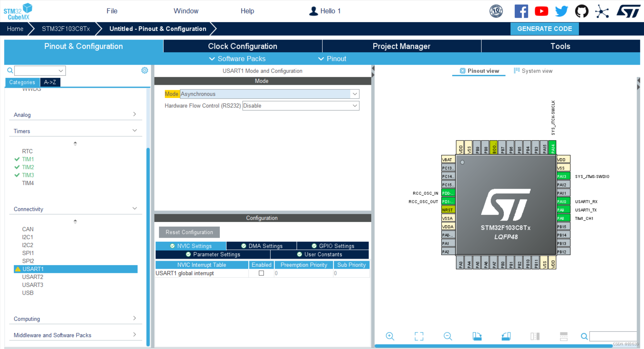Image resolution: width=644 pixels, height=349 pixels.
Task: Click the ST community network icon
Action: click(602, 12)
